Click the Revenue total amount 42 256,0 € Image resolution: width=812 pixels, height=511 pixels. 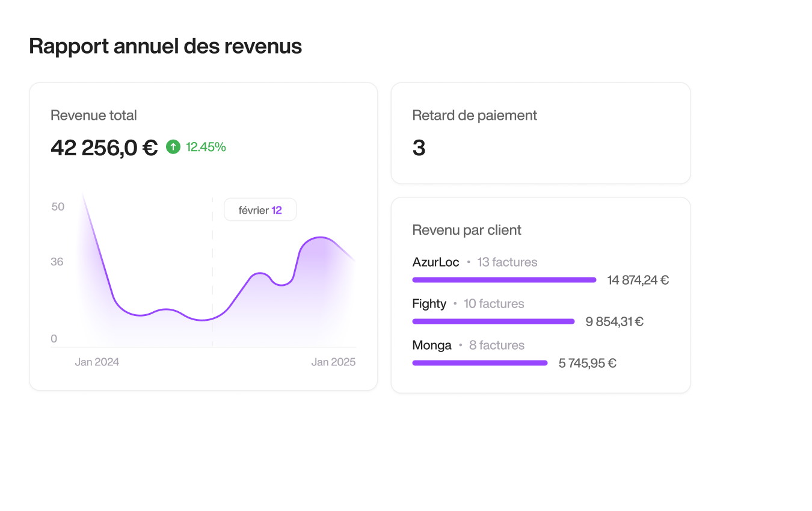pyautogui.click(x=104, y=147)
